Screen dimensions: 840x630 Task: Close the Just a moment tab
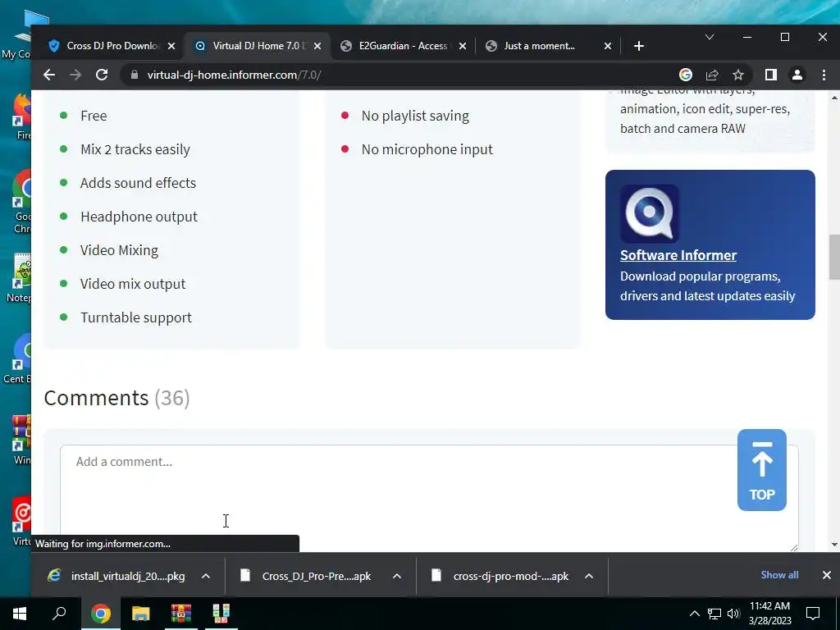608,46
